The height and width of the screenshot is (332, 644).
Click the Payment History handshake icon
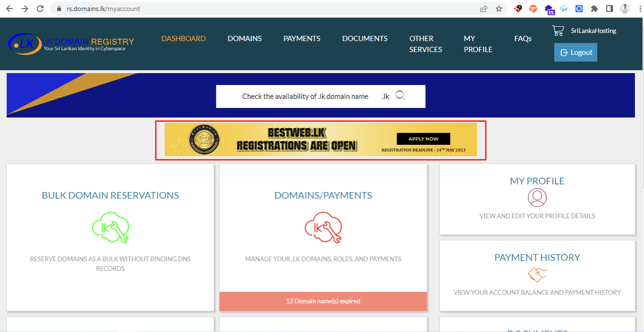tap(537, 275)
